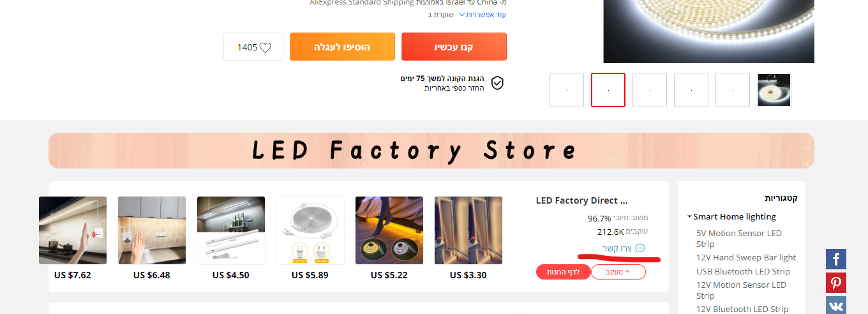868x314 pixels.
Task: Open the US $7.62 hand sensor product
Action: (x=73, y=239)
